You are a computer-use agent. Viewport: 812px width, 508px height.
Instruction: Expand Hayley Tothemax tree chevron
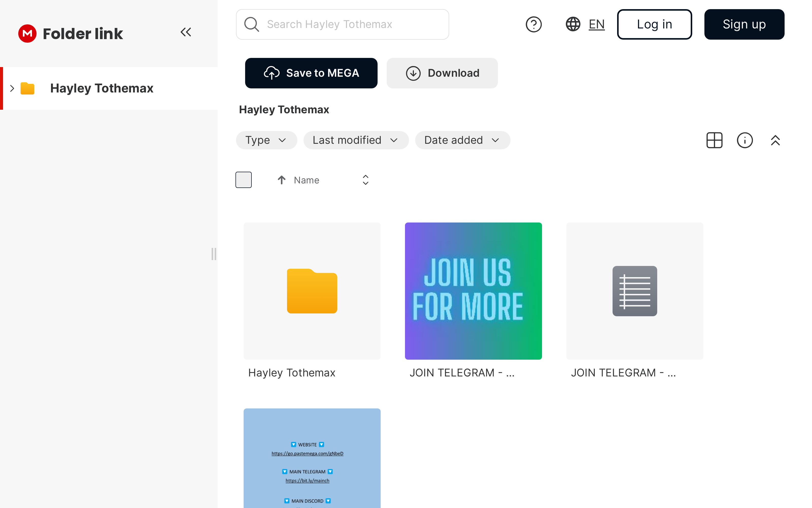pos(12,88)
